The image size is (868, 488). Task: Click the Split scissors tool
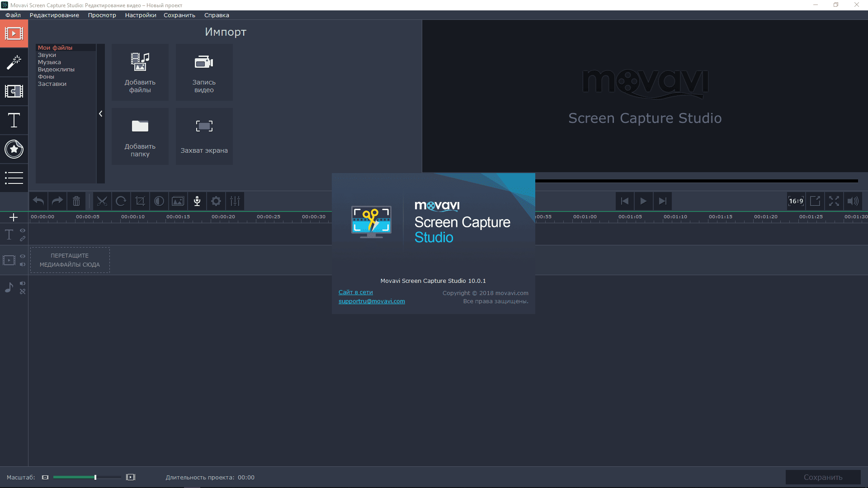(x=102, y=201)
